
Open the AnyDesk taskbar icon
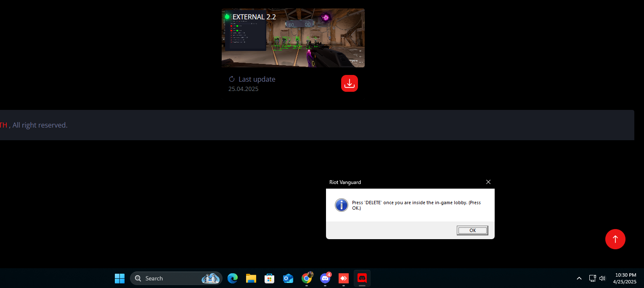[x=344, y=278]
